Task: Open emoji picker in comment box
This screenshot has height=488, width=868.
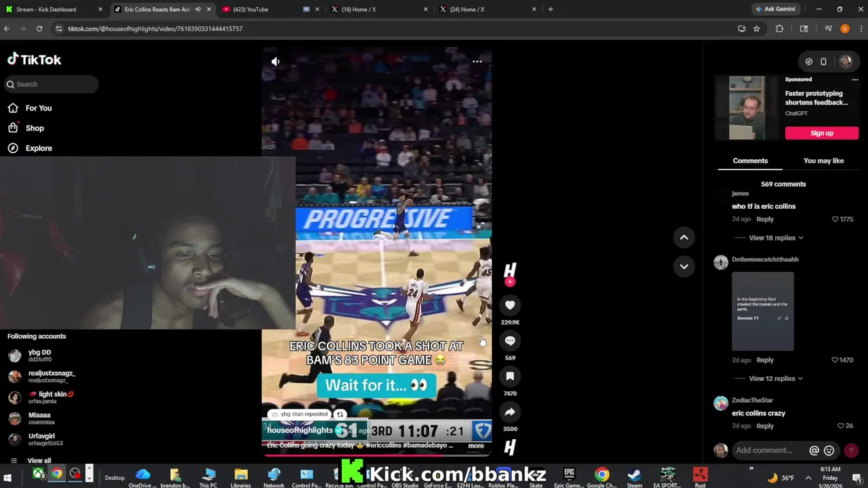Action: pos(829,451)
